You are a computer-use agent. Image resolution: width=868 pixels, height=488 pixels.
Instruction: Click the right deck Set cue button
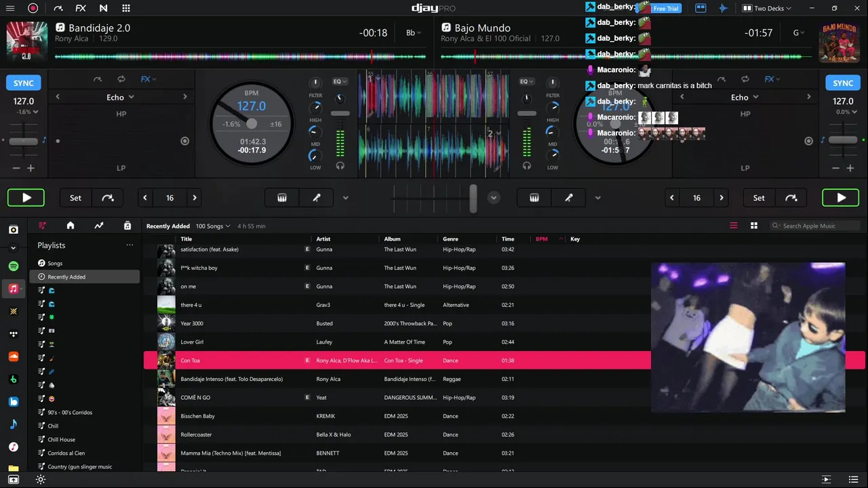click(x=759, y=198)
